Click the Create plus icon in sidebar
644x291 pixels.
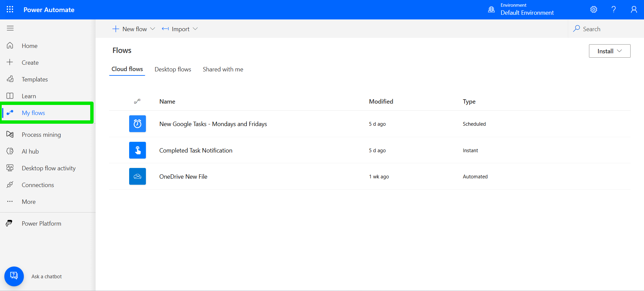click(x=10, y=62)
